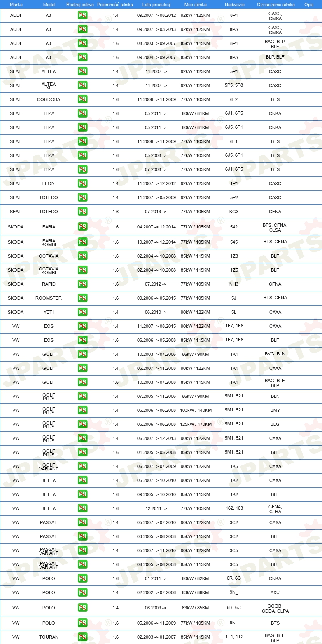Image resolution: width=322 pixels, height=644 pixels.
Task: Click the Marka column header
Action: tap(16, 5)
